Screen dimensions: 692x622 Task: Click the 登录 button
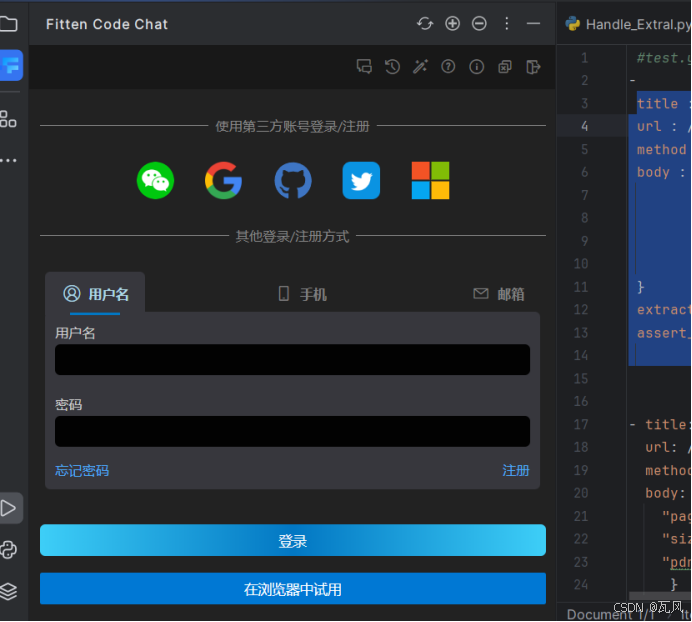[293, 540]
